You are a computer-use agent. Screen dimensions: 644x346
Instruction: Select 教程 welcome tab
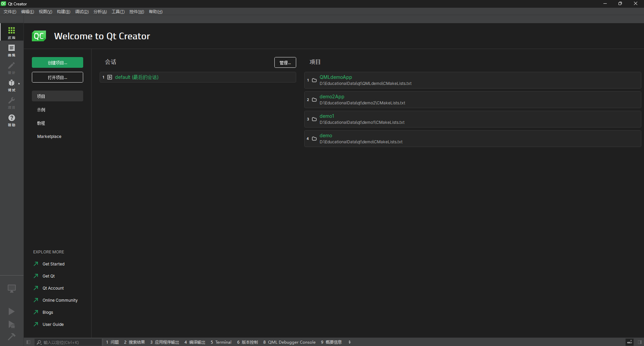pos(57,123)
